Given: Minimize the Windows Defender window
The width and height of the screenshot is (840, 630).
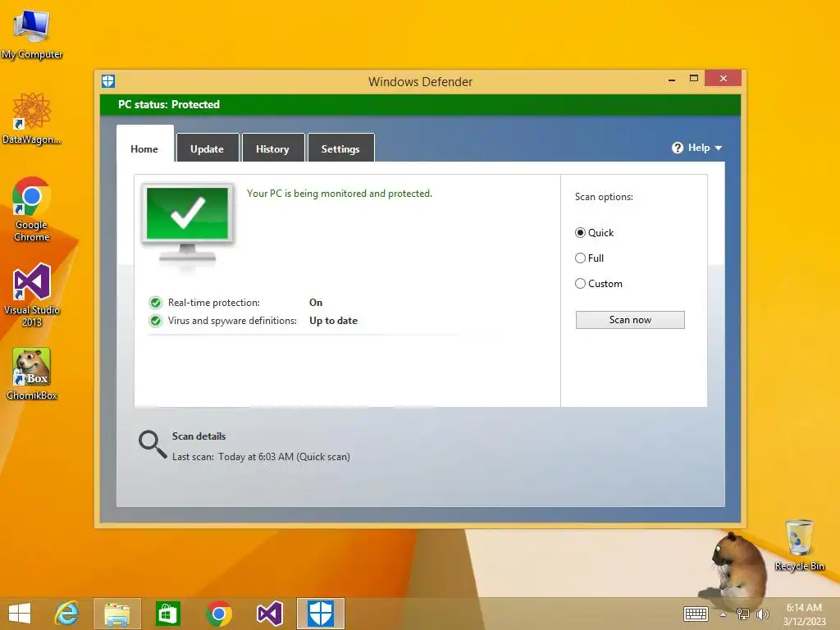Looking at the screenshot, I should click(x=672, y=80).
